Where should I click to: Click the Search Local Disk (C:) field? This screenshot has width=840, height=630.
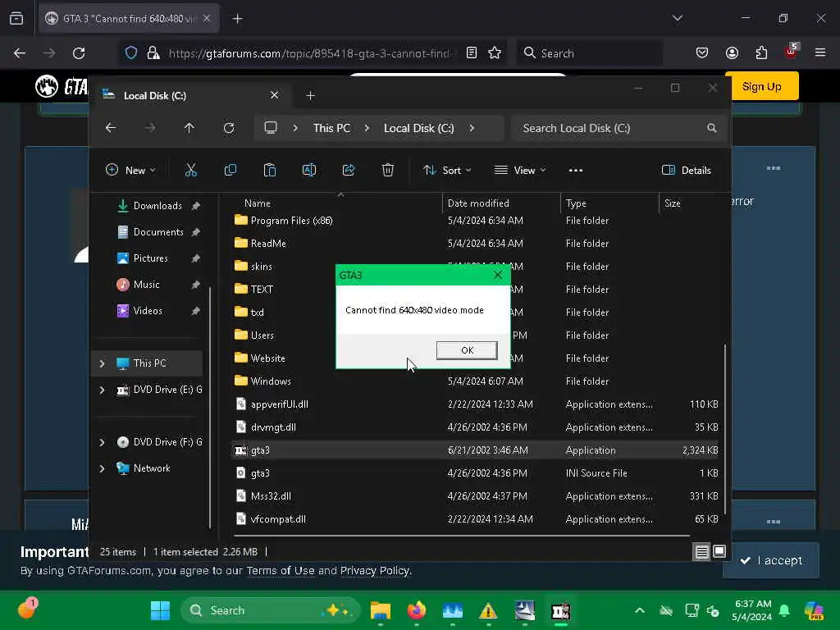[x=619, y=128]
